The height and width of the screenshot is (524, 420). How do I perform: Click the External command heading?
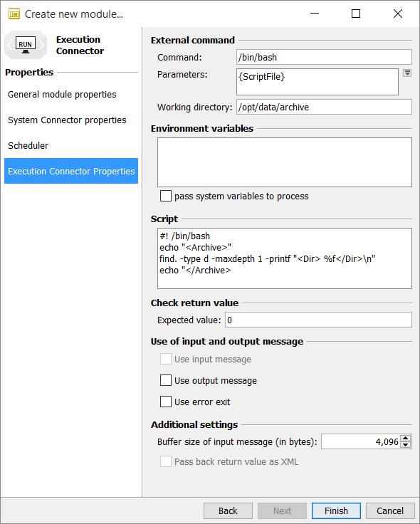(193, 40)
